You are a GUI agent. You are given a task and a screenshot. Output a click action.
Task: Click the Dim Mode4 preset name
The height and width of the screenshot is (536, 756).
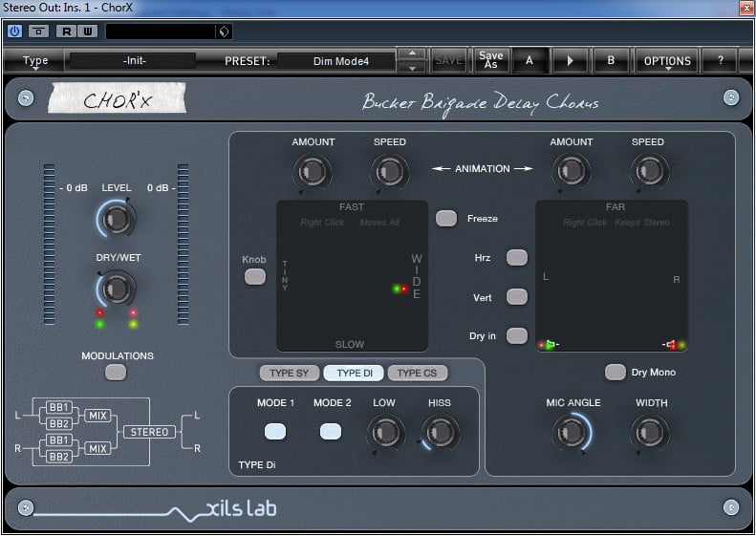click(x=341, y=61)
